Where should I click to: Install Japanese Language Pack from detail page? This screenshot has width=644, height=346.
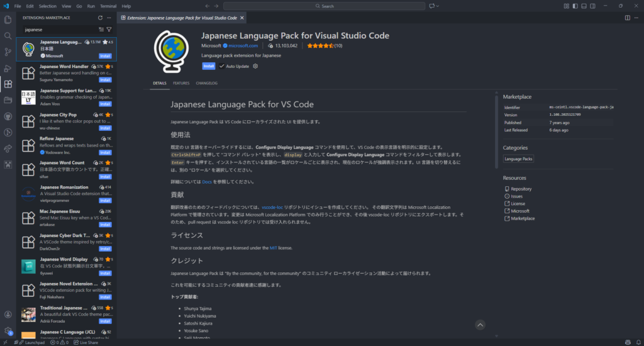(208, 66)
